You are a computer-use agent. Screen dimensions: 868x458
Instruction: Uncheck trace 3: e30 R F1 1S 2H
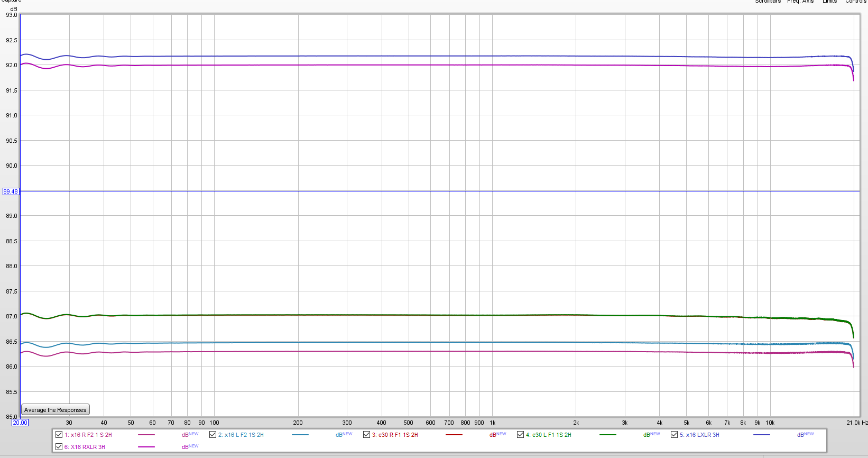366,435
